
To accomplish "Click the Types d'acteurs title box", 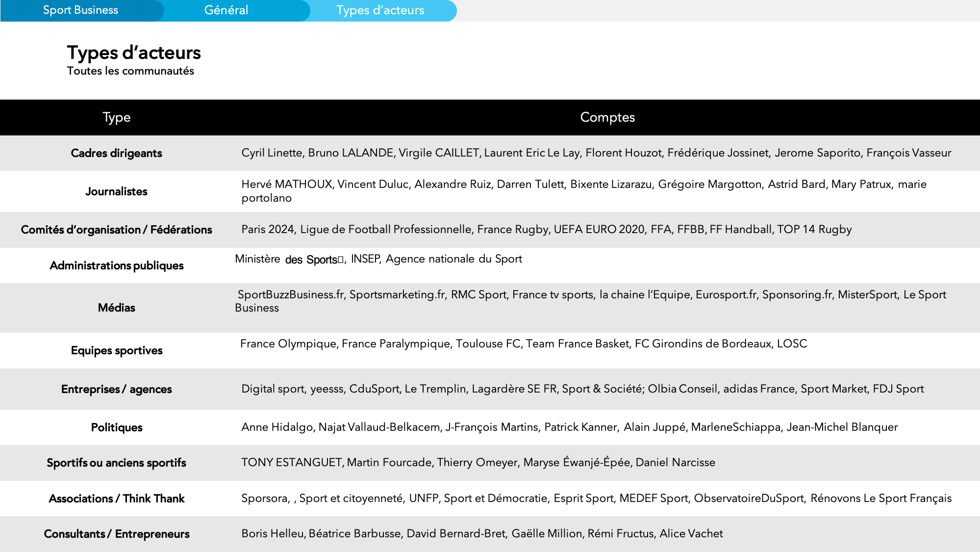I will [146, 58].
